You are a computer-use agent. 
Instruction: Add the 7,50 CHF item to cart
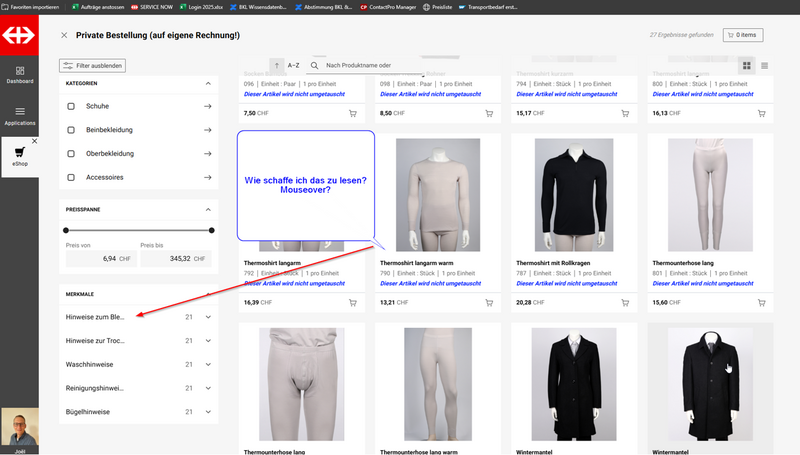click(x=352, y=114)
